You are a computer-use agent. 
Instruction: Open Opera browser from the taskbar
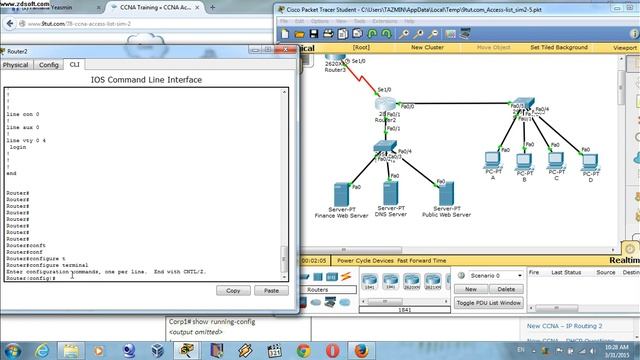point(332,351)
